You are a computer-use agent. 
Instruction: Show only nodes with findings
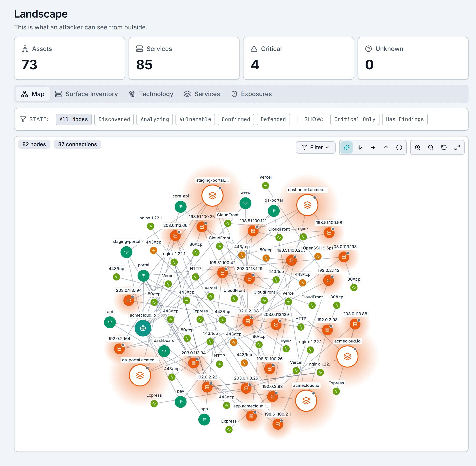coord(404,119)
